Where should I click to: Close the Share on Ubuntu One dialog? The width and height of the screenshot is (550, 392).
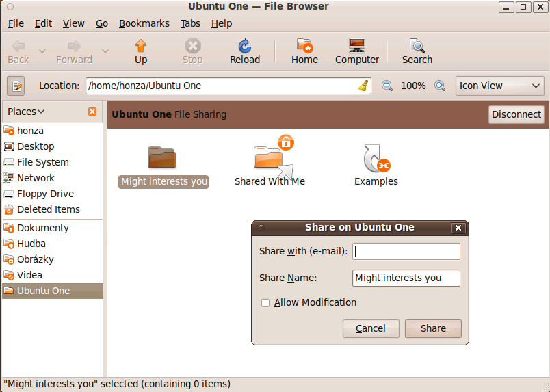458,228
